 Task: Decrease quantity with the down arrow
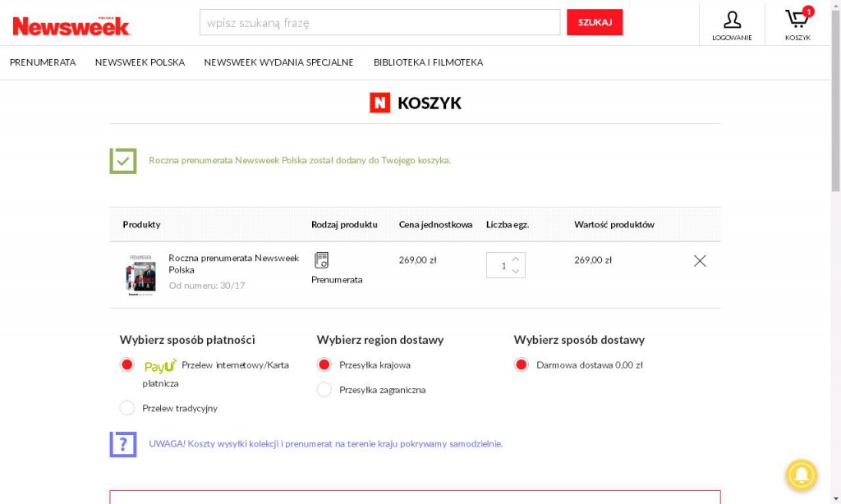516,271
